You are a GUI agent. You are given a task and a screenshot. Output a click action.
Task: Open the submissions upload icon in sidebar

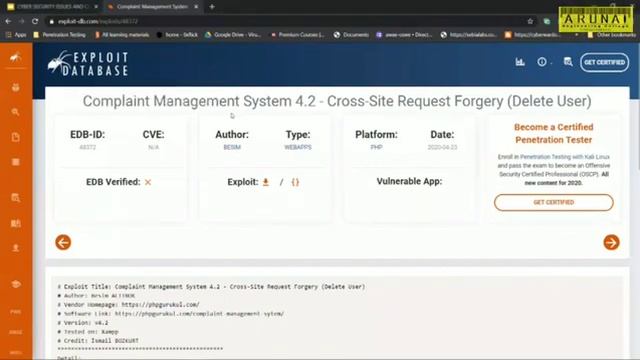coord(16,248)
